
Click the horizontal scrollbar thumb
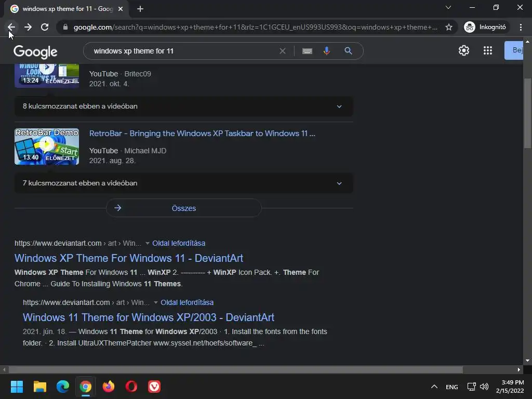(x=235, y=369)
